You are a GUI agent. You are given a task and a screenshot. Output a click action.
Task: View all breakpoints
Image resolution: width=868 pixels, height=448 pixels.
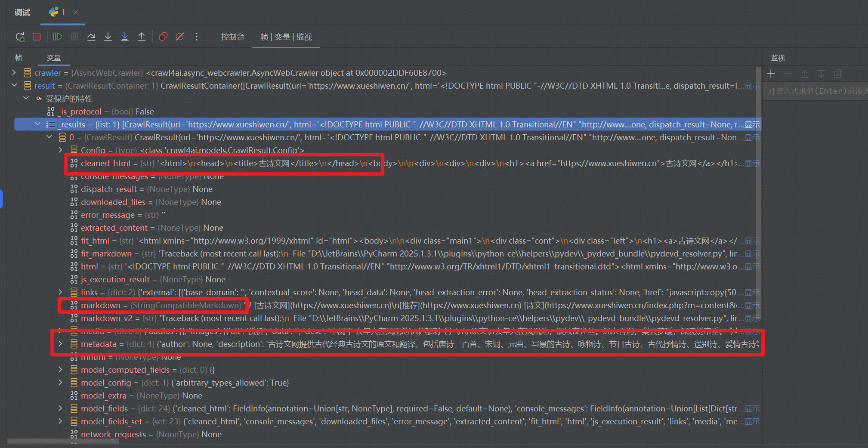tap(163, 37)
